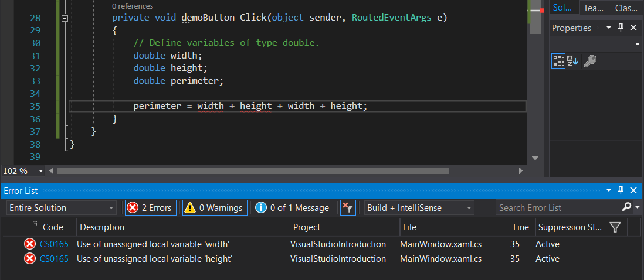The width and height of the screenshot is (644, 280).
Task: Open CS0165 error code link for 'height'
Action: [x=54, y=259]
